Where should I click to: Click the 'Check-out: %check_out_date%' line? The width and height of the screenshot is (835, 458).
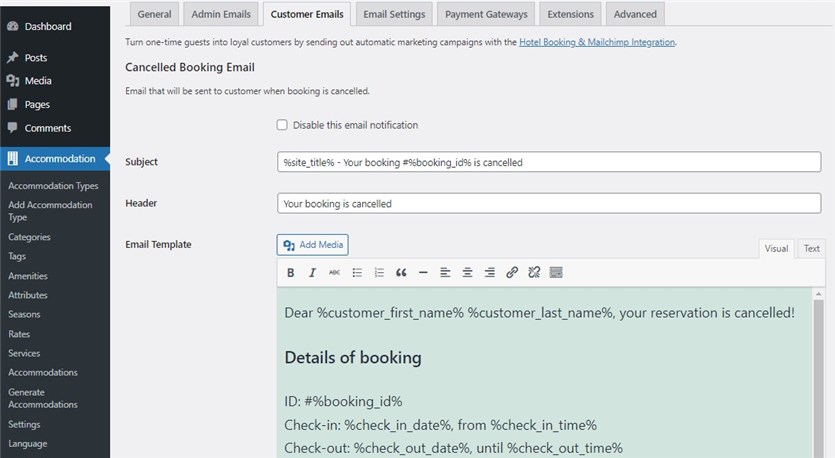(x=453, y=448)
